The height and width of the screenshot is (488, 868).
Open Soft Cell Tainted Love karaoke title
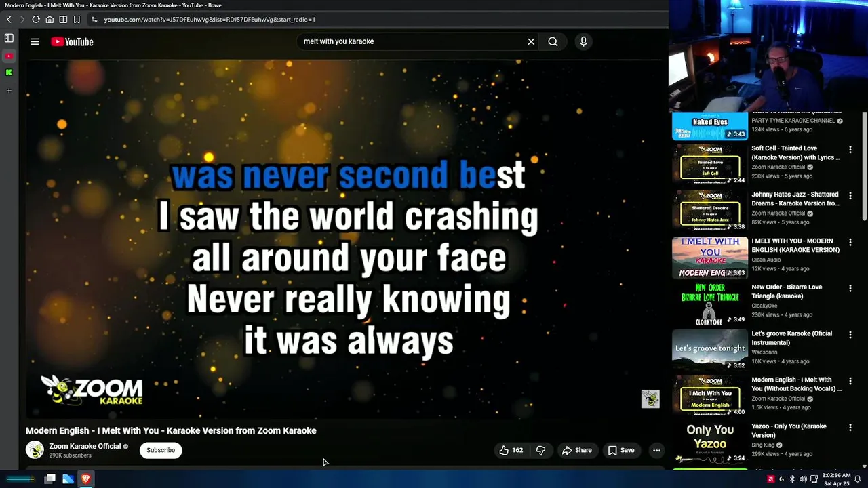pyautogui.click(x=795, y=152)
